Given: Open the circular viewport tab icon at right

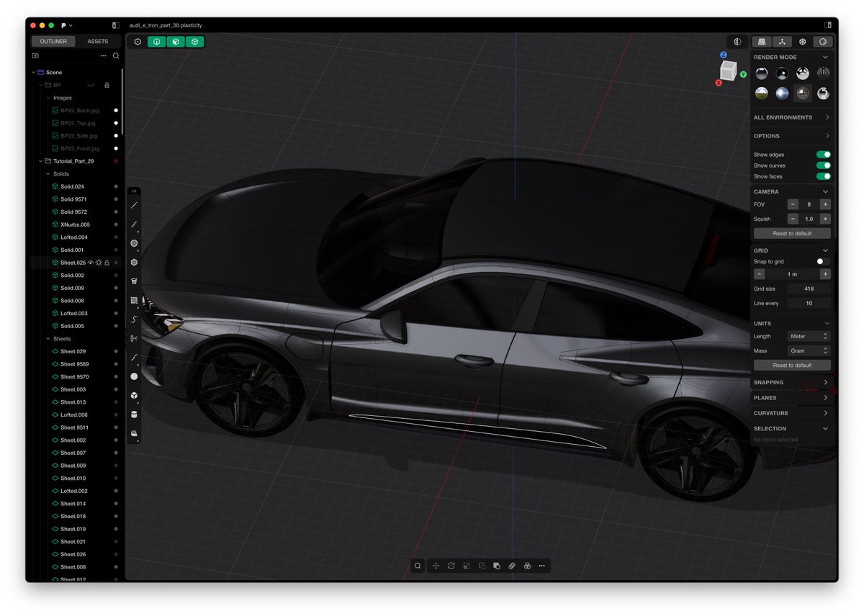Looking at the screenshot, I should tap(824, 42).
